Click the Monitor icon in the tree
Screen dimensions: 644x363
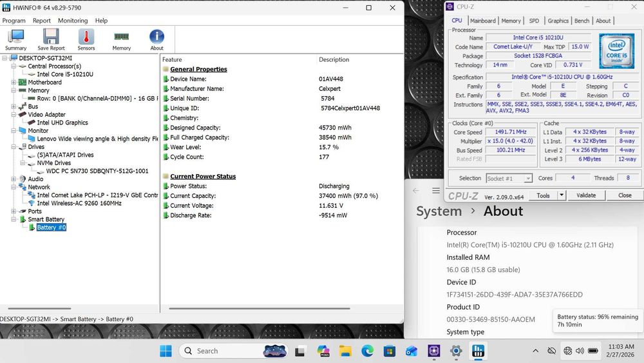coord(22,131)
